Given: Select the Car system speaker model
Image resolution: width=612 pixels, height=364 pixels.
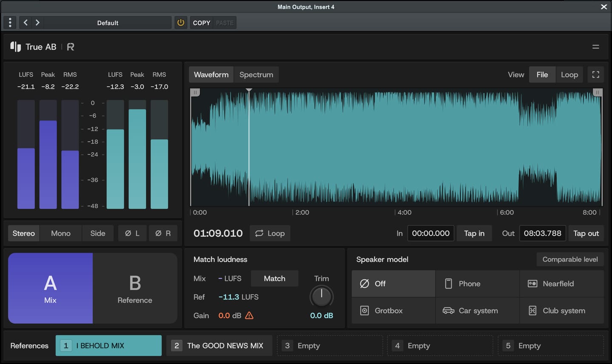Looking at the screenshot, I should click(x=478, y=310).
